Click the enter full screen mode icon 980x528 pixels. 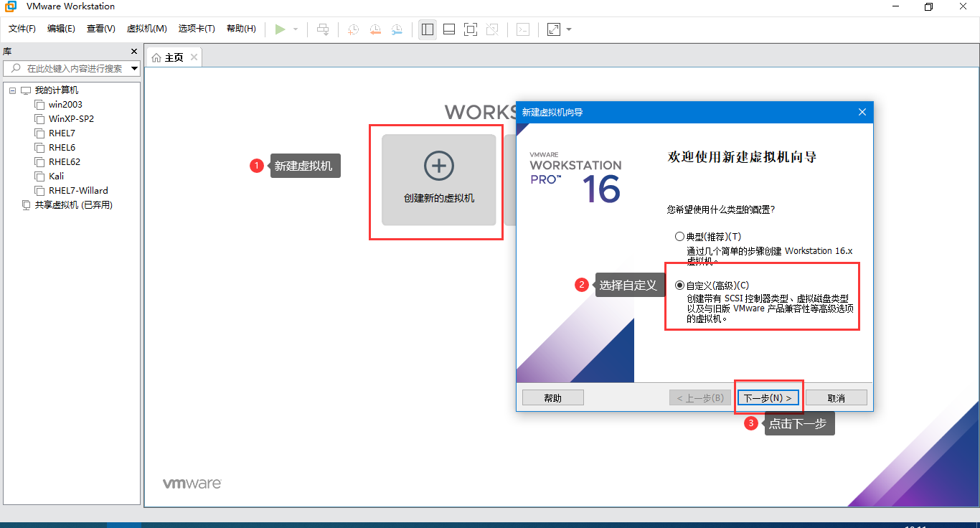click(471, 29)
